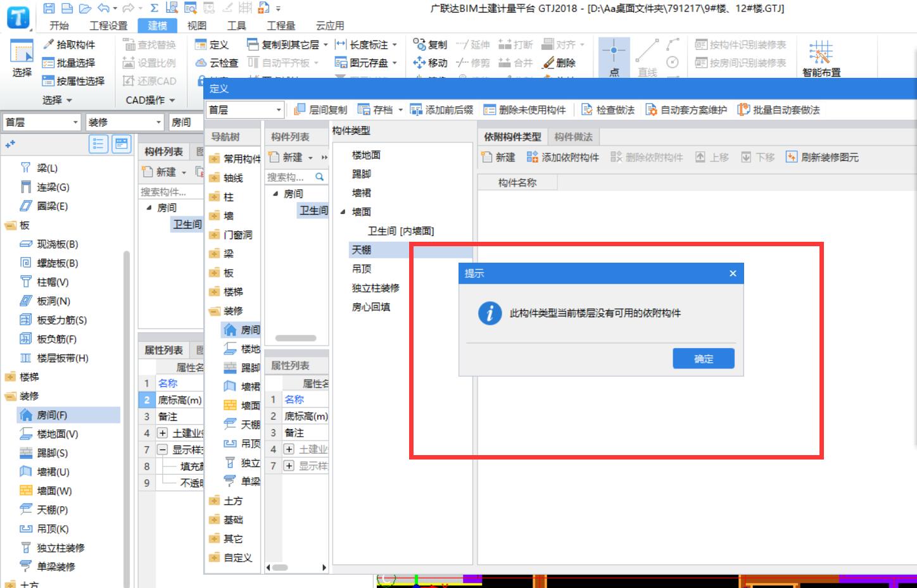Viewport: 917px width, 588px height.
Task: Click the 图元存盘 element save tool
Action: 363,63
